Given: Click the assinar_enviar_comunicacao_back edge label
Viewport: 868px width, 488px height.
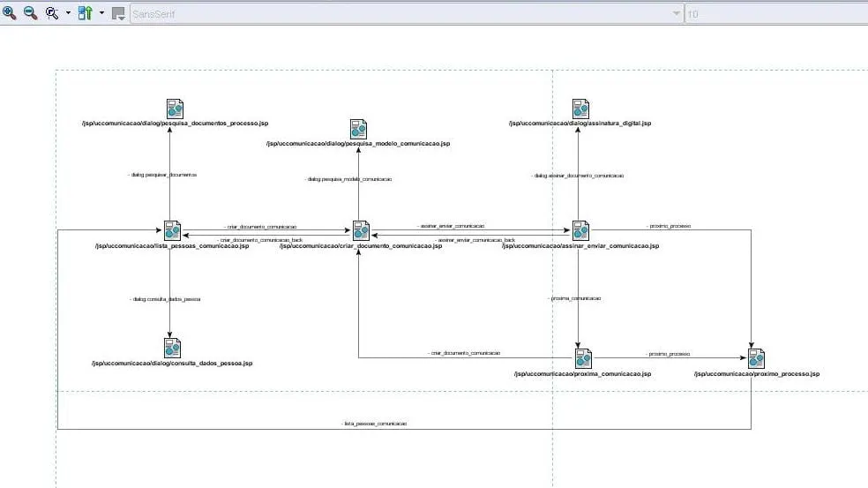Looking at the screenshot, I should (x=475, y=240).
